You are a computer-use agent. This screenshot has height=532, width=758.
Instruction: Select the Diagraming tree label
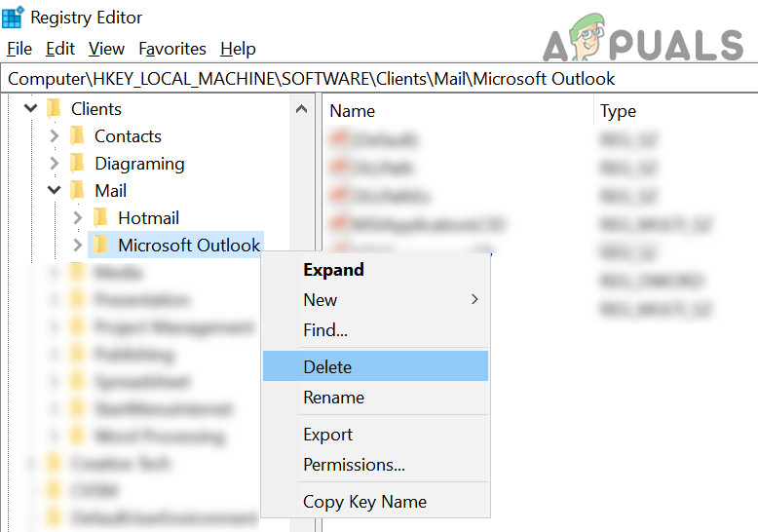(139, 164)
